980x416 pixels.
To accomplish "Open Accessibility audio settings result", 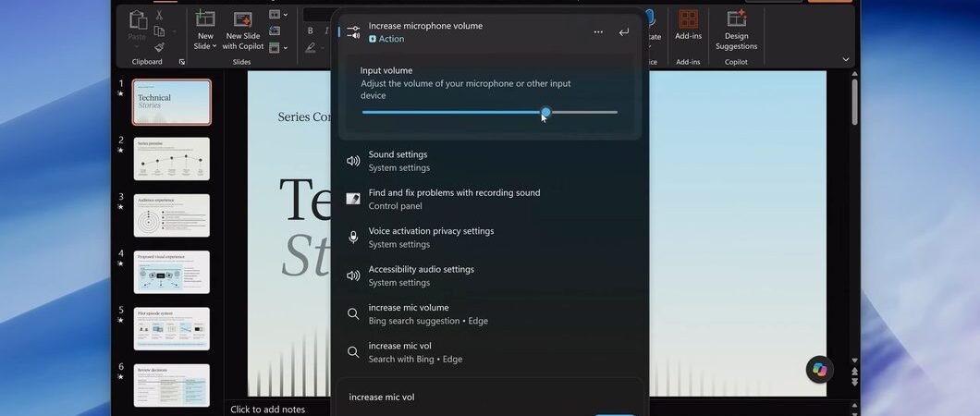I will (x=490, y=275).
